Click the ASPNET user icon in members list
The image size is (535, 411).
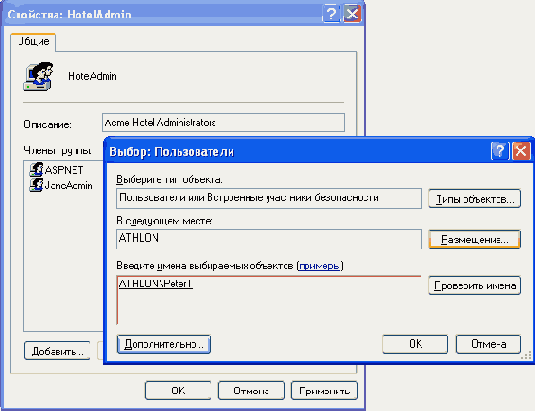click(36, 170)
